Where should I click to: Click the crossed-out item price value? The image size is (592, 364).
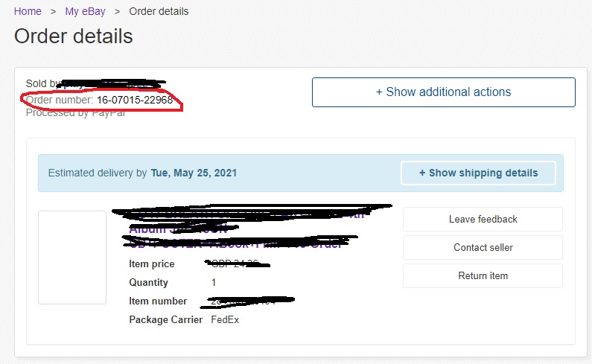(x=237, y=264)
